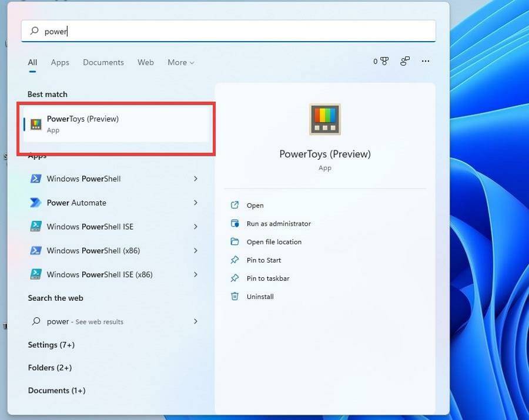This screenshot has width=529, height=420.
Task: Expand Power Automate result options
Action: 196,203
